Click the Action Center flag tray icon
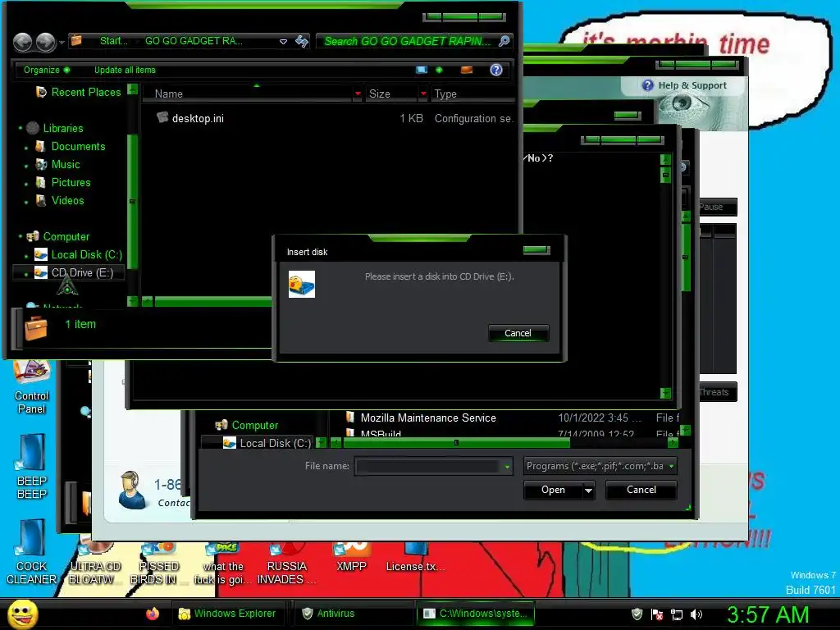The image size is (840, 630). [x=657, y=614]
